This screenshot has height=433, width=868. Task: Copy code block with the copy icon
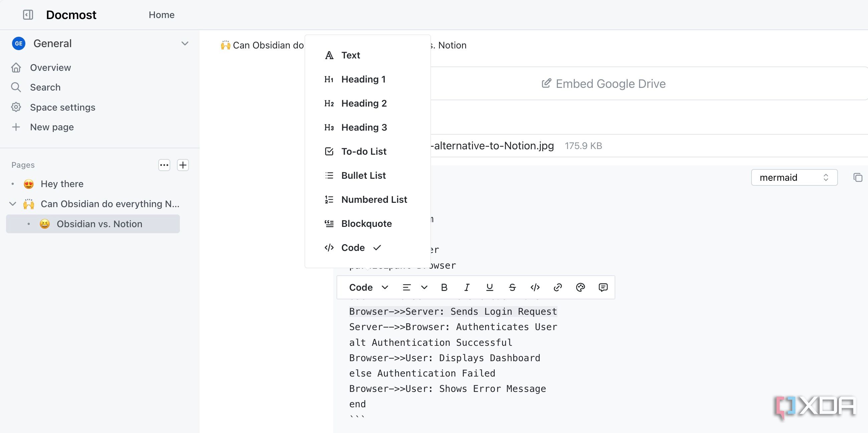pyautogui.click(x=858, y=177)
